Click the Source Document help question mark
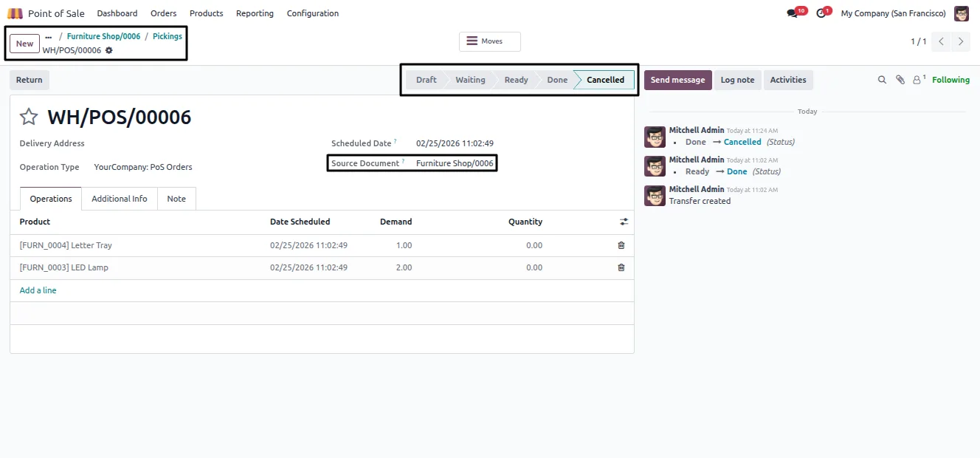This screenshot has width=980, height=458. tap(403, 161)
